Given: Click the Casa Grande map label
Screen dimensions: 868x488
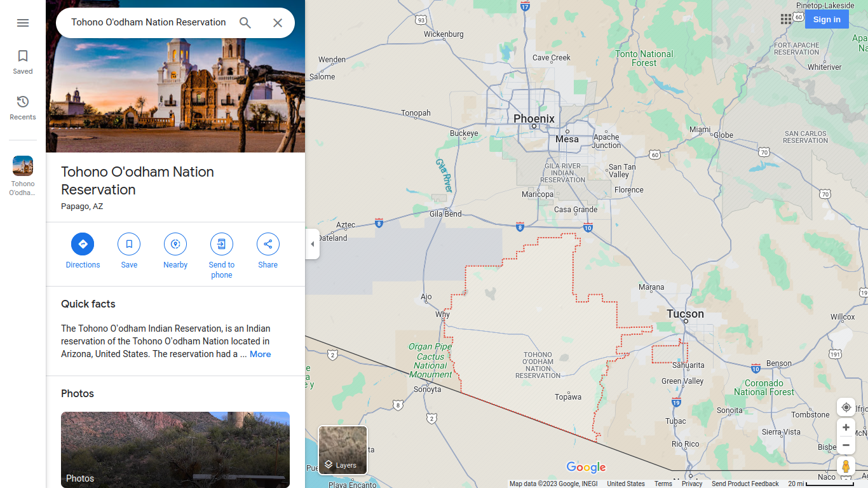Looking at the screenshot, I should (576, 210).
